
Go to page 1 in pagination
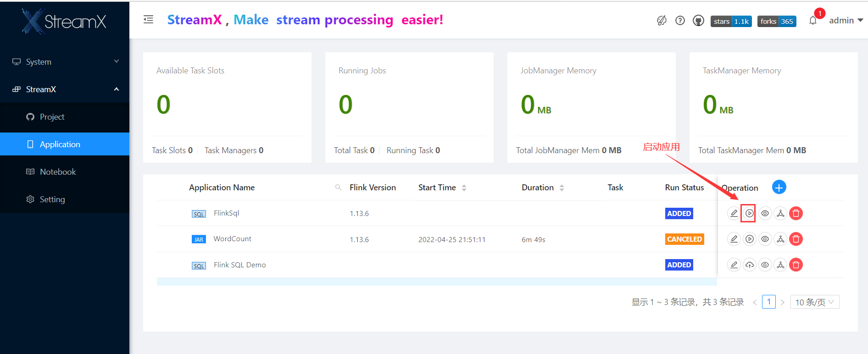[x=769, y=302]
